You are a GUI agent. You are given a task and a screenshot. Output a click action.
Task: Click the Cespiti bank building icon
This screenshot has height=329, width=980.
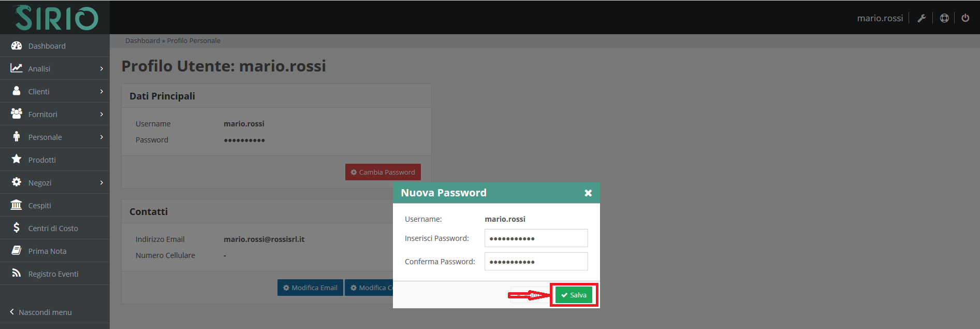point(17,205)
